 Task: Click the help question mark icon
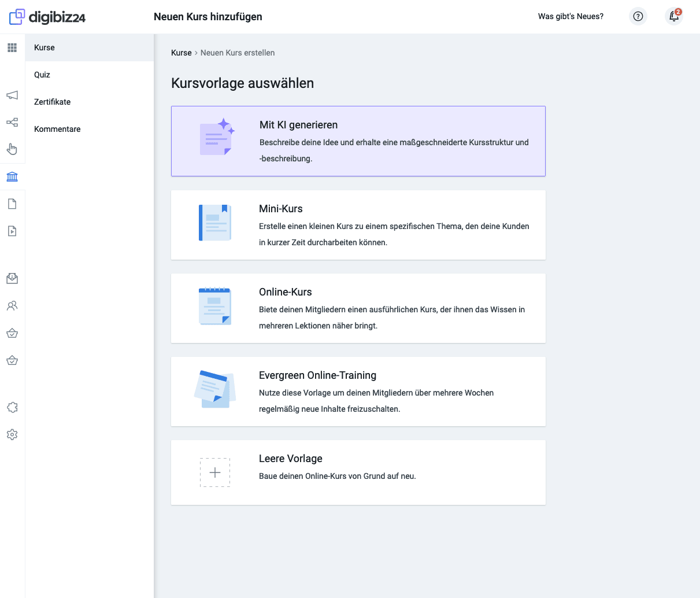click(x=638, y=16)
